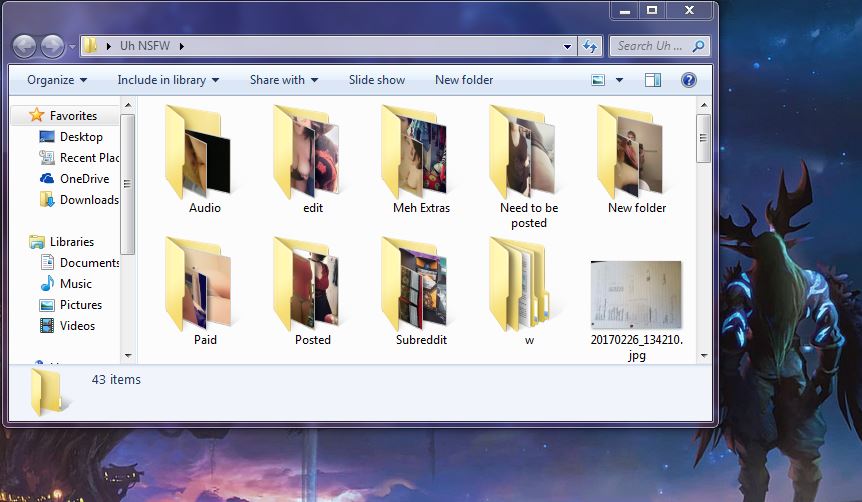862x502 pixels.
Task: Click file list scroll-up arrow
Action: click(704, 105)
